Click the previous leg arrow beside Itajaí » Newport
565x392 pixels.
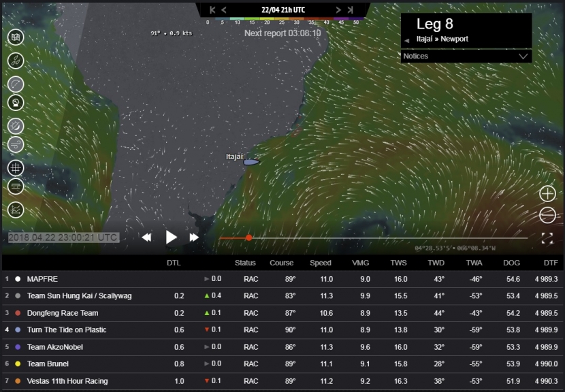pyautogui.click(x=407, y=40)
